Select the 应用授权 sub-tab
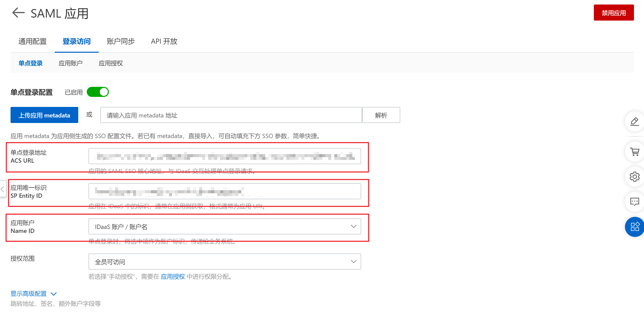This screenshot has width=644, height=318. [x=111, y=63]
